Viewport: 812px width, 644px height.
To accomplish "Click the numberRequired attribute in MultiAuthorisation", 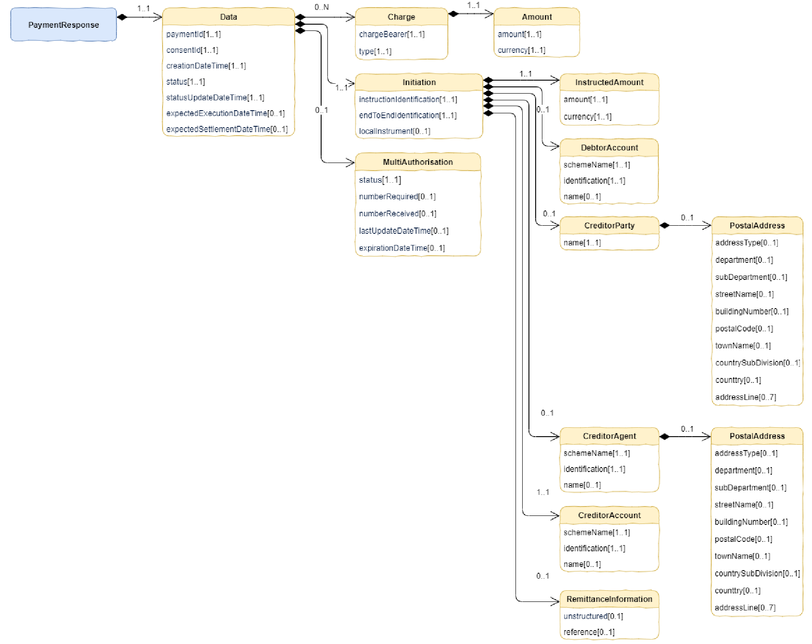I will (397, 197).
